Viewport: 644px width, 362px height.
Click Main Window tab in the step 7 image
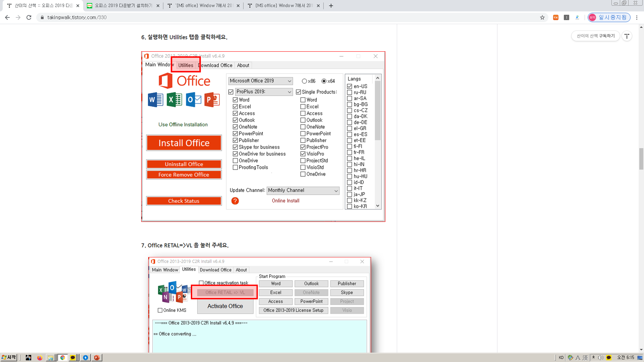tap(165, 270)
